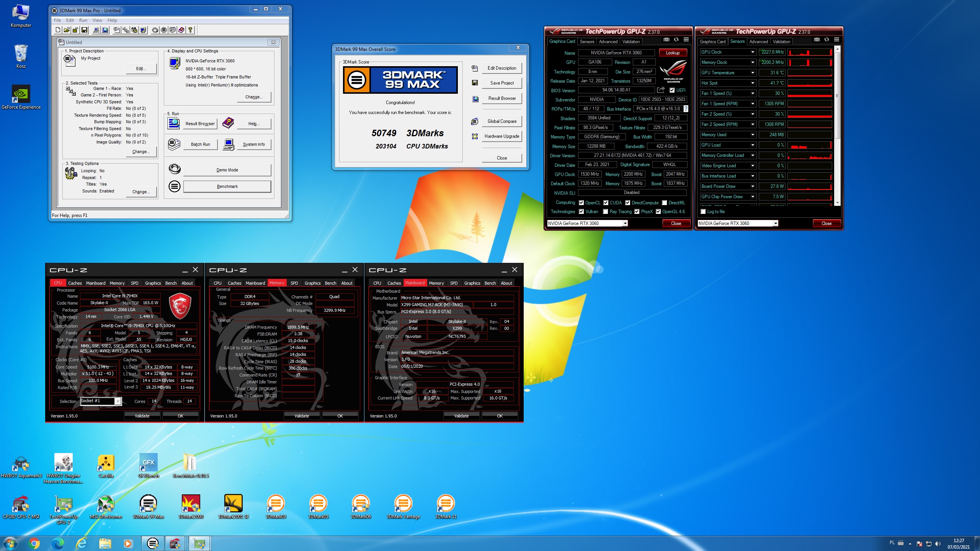Open File Explorer from the taskbar
This screenshot has width=980, height=551.
pos(105,543)
